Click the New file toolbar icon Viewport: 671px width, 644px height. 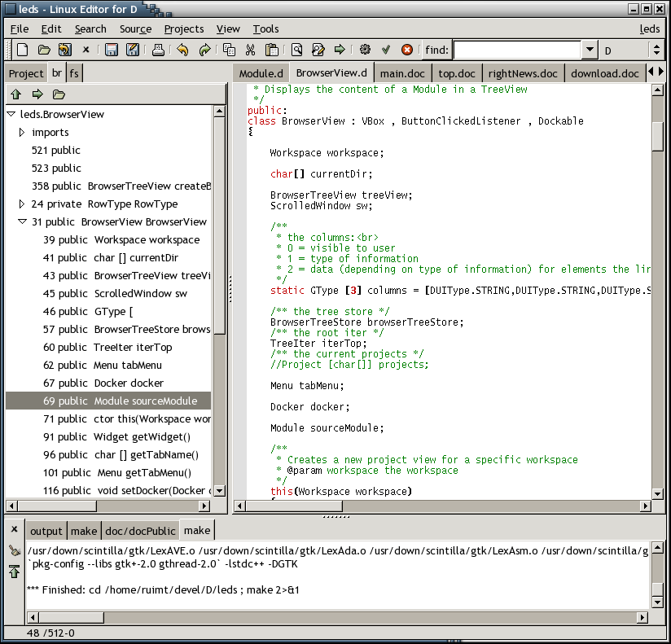pyautogui.click(x=22, y=50)
